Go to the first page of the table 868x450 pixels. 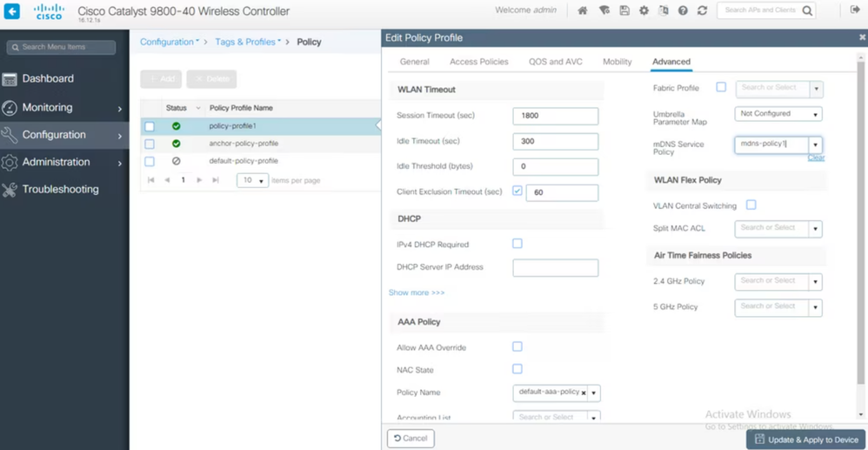coord(150,180)
